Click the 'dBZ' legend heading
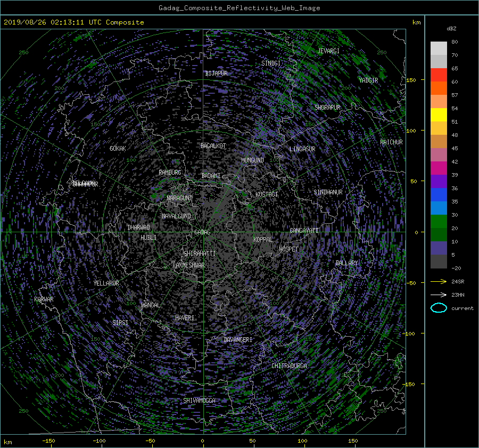This screenshot has width=479, height=448. (x=451, y=29)
